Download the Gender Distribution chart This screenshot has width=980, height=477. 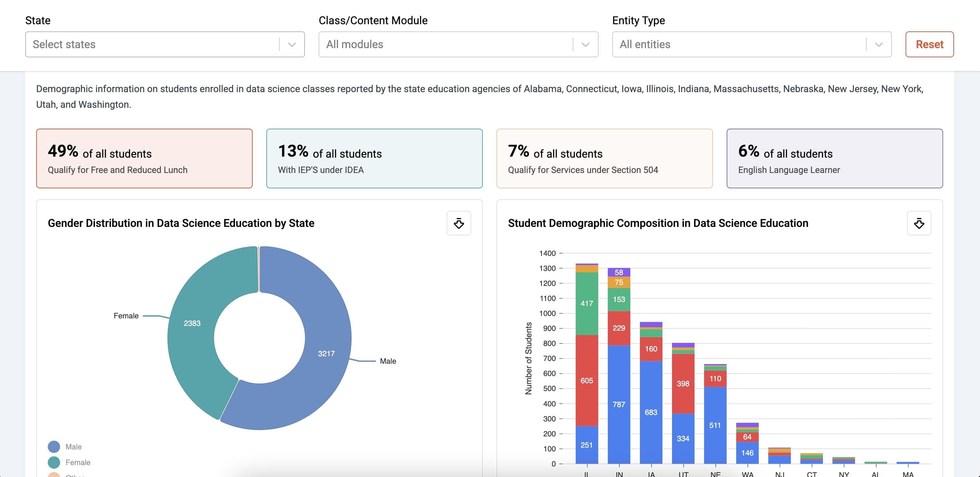(x=459, y=223)
